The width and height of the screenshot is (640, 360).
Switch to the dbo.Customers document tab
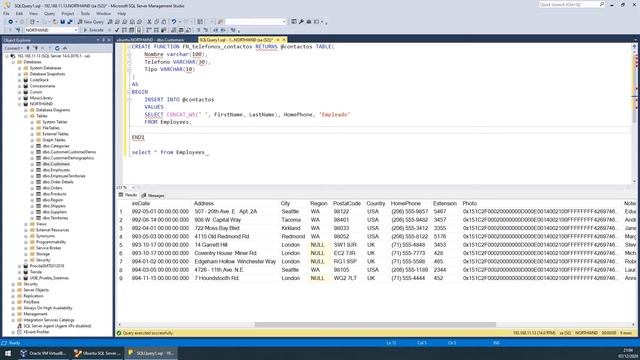(x=150, y=40)
